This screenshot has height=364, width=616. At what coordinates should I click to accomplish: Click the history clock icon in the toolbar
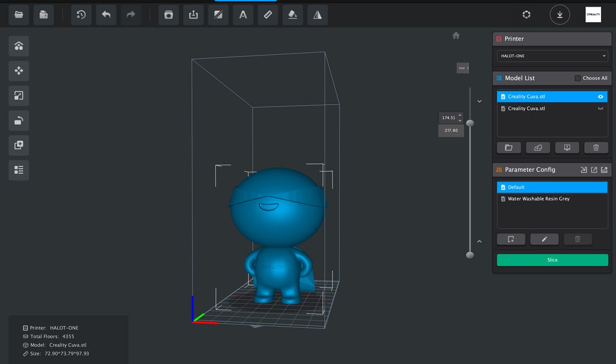(x=81, y=15)
